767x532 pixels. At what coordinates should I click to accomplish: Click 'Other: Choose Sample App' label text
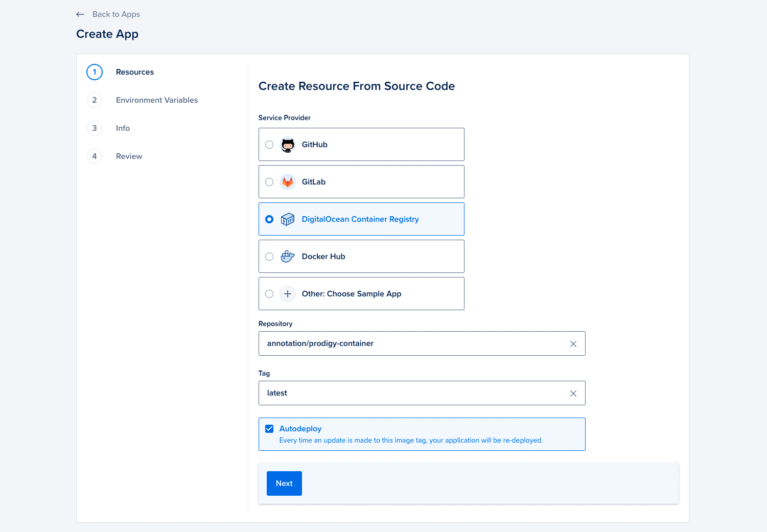click(x=352, y=294)
